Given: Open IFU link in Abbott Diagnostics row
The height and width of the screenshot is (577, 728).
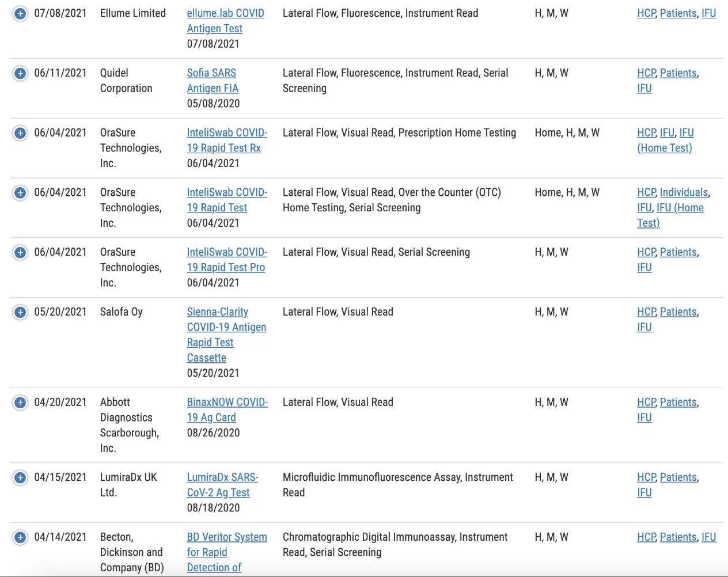Looking at the screenshot, I should [644, 417].
